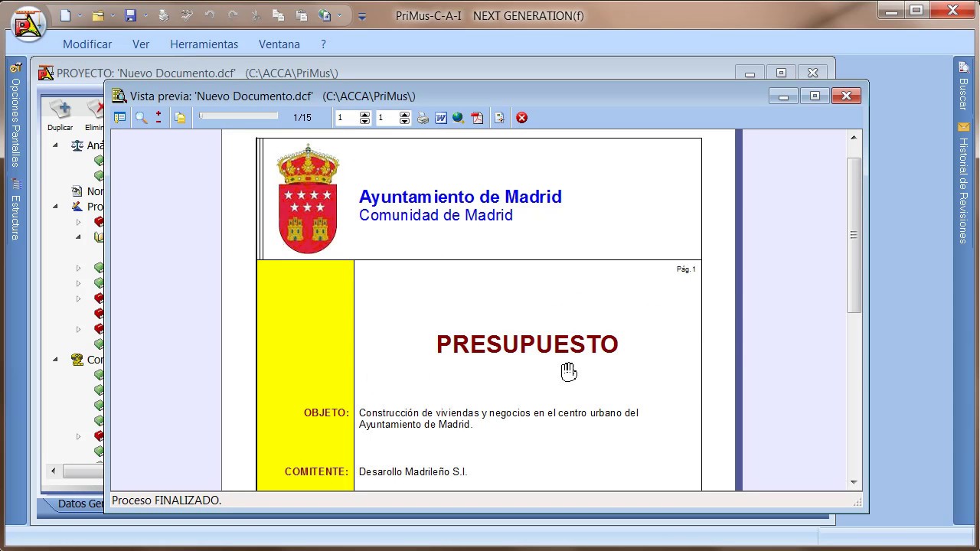Open the Opciones Pantallas side tab
Image resolution: width=980 pixels, height=551 pixels.
coord(15,115)
